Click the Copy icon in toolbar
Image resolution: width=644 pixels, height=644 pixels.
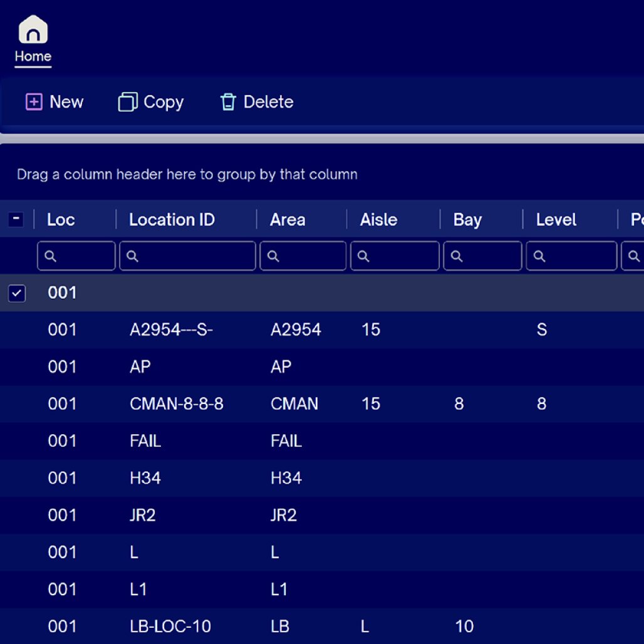(x=127, y=102)
